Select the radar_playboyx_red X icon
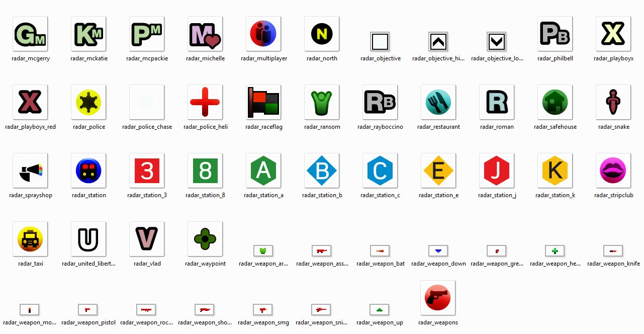 30,102
